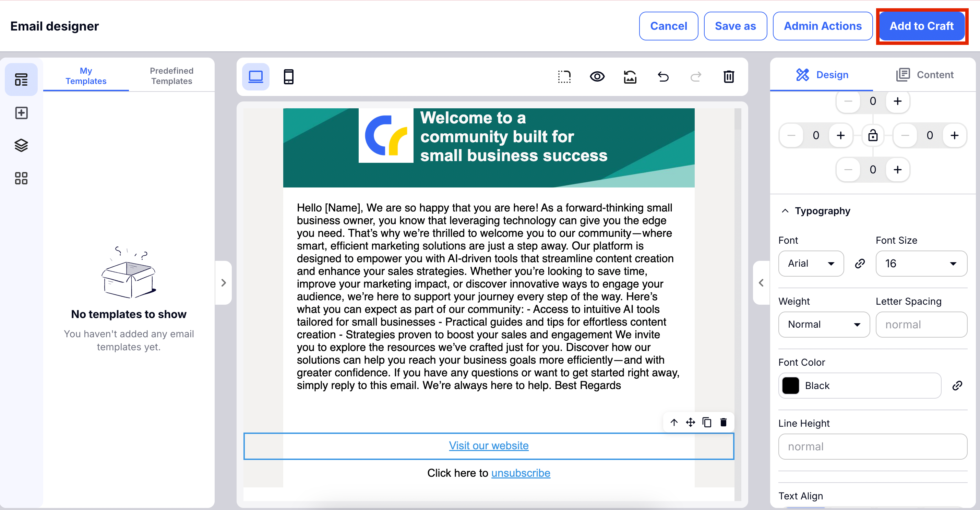Switch to the Content tab
Viewport: 980px width, 510px height.
pyautogui.click(x=925, y=74)
